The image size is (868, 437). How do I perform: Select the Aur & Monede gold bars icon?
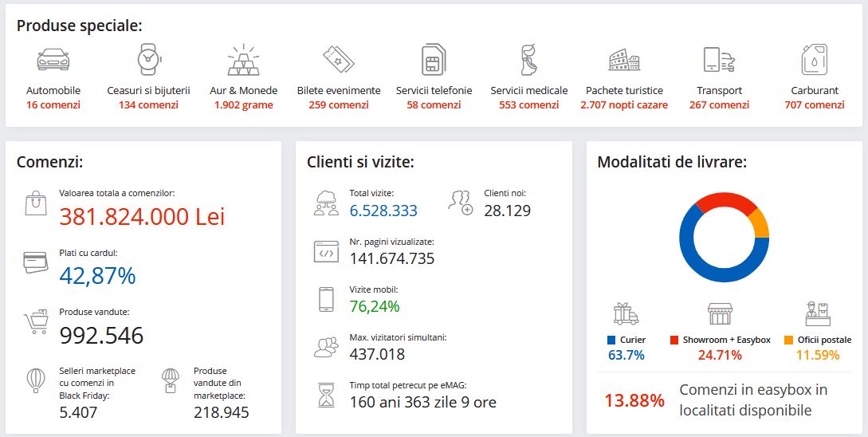[243, 60]
